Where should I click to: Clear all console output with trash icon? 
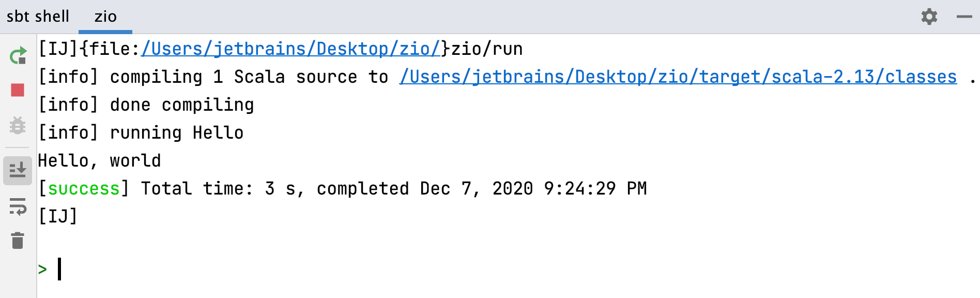click(x=18, y=241)
